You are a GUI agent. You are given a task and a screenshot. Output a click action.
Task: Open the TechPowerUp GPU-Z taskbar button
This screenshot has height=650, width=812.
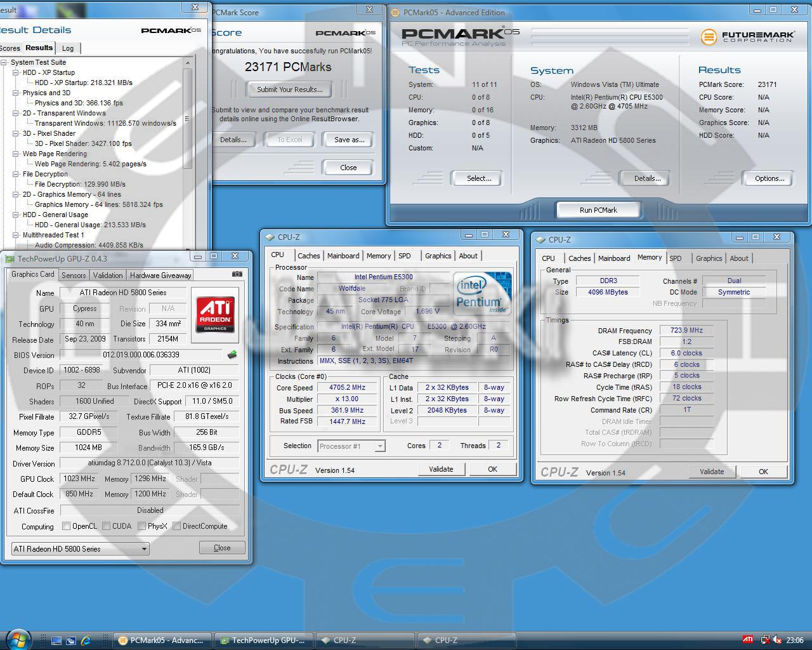263,640
